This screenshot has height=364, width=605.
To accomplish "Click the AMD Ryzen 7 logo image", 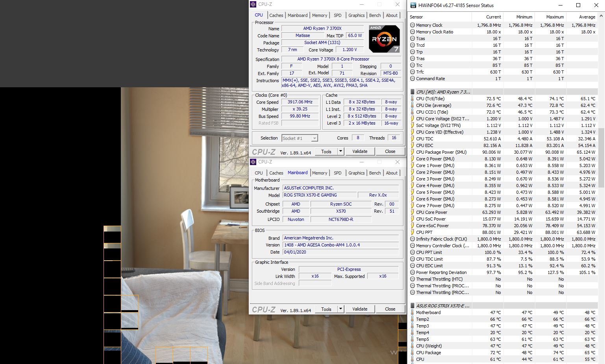I will coord(384,39).
